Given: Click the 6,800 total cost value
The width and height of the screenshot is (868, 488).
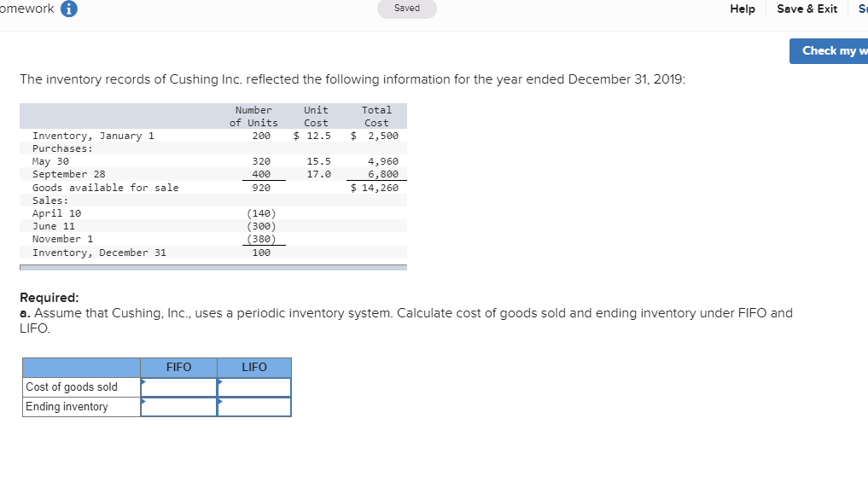Looking at the screenshot, I should [383, 174].
